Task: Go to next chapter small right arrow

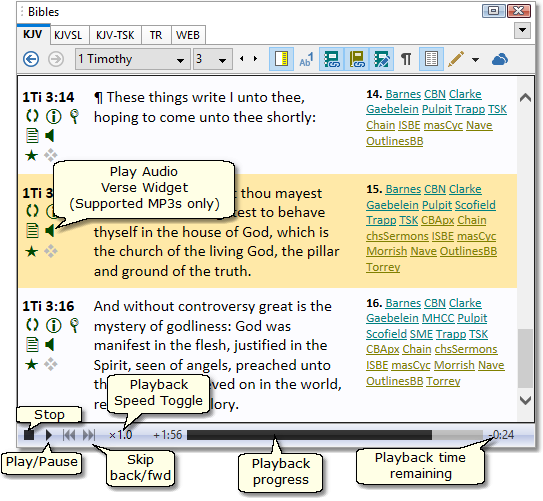Action: click(x=255, y=59)
